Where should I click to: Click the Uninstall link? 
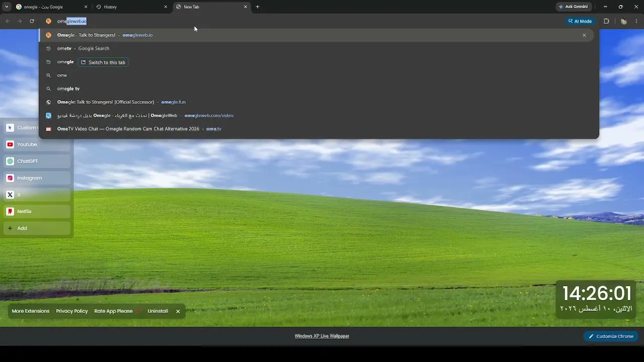[x=158, y=311]
